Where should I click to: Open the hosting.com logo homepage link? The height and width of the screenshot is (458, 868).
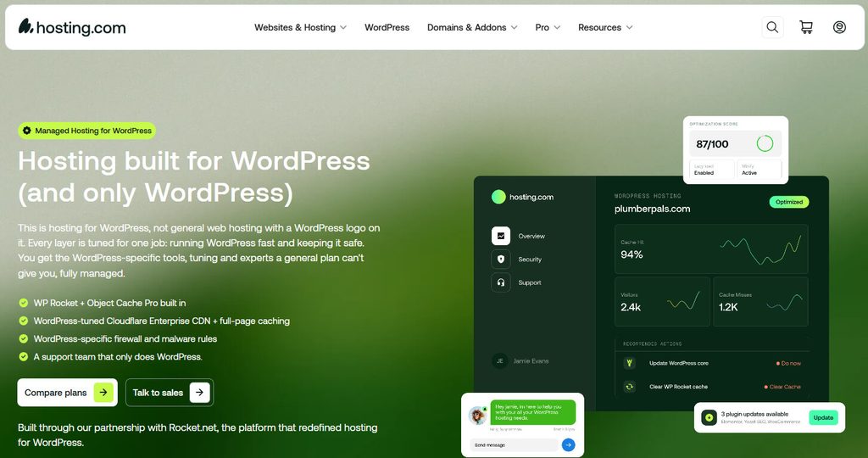click(x=72, y=27)
